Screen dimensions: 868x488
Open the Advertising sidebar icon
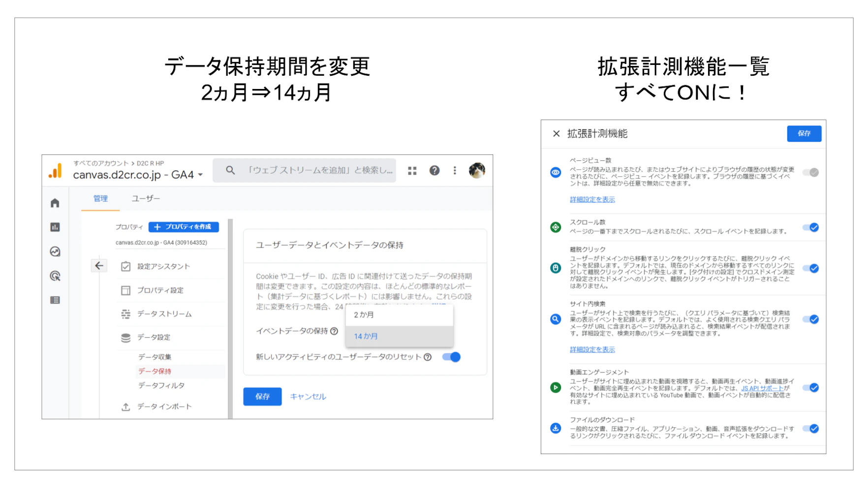point(55,276)
